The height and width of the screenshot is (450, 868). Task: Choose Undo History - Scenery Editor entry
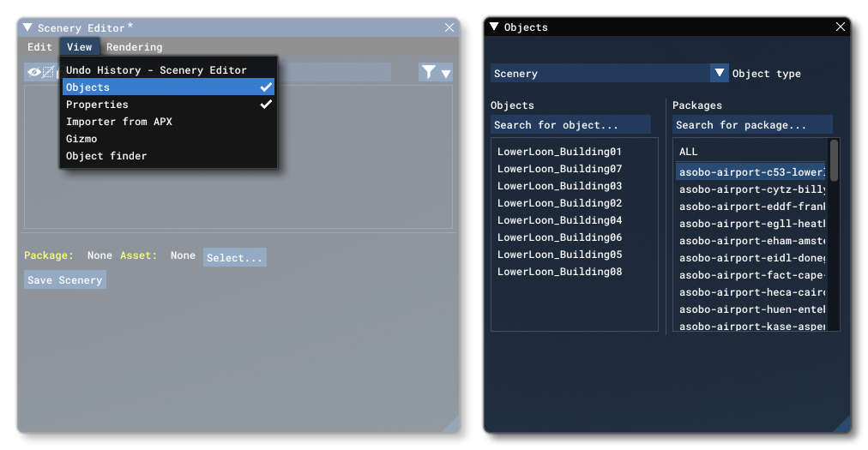tap(168, 69)
